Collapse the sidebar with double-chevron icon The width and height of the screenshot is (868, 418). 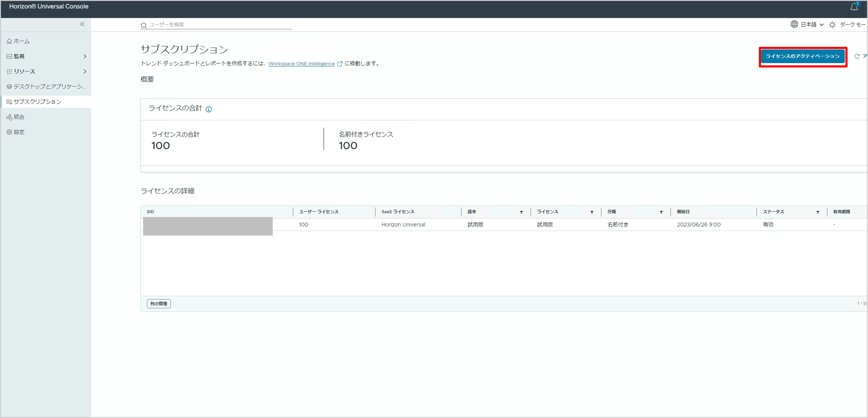click(x=82, y=24)
